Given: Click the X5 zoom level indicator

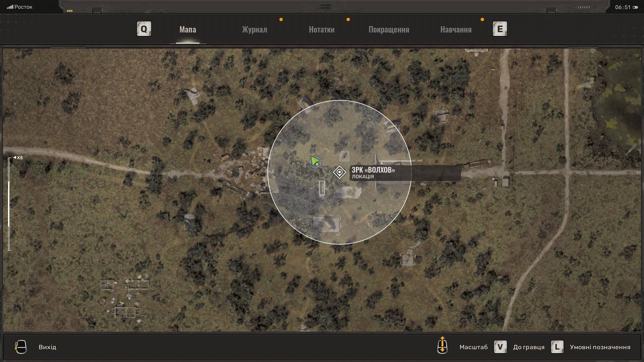Looking at the screenshot, I should pos(18,158).
